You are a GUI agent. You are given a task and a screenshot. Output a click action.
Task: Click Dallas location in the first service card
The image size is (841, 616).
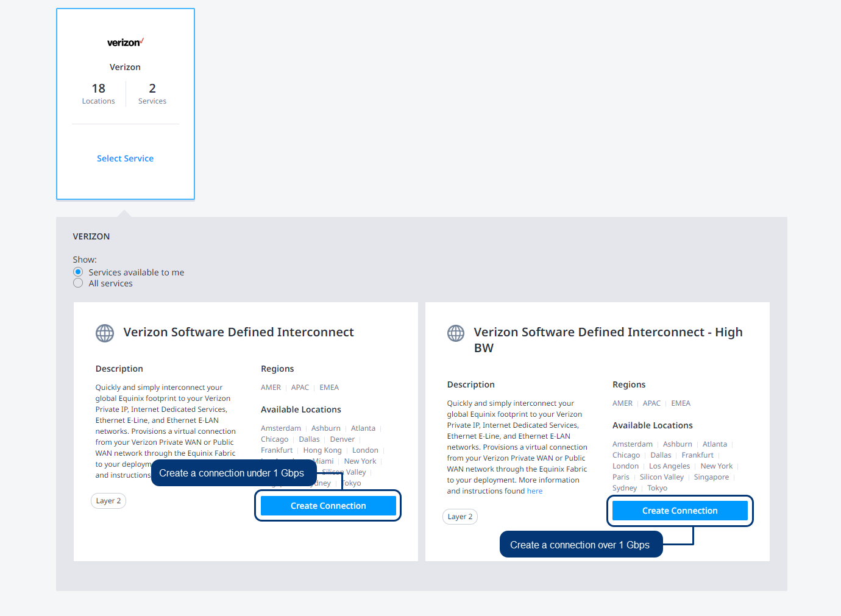[309, 439]
